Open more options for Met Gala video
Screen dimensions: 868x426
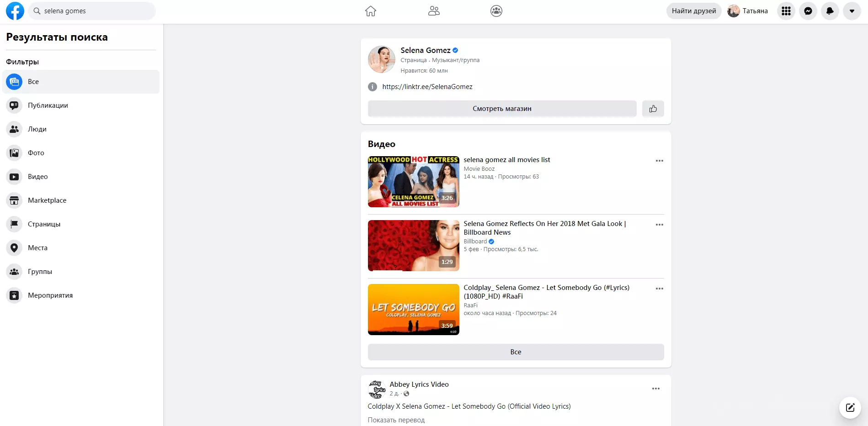pos(659,225)
